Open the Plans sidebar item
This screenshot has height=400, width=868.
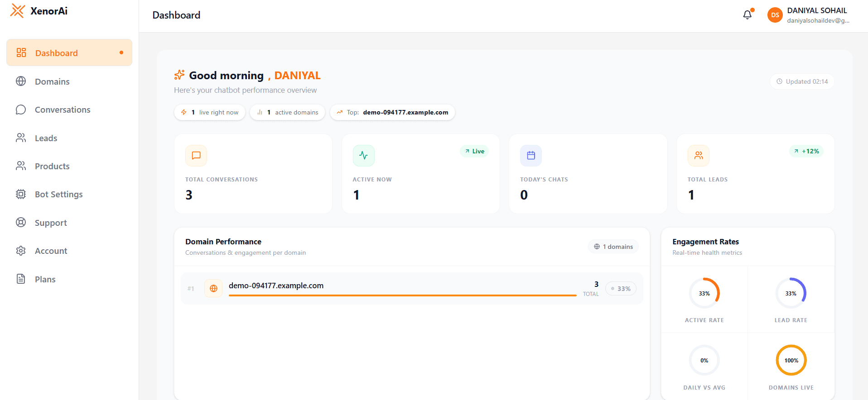(45, 279)
